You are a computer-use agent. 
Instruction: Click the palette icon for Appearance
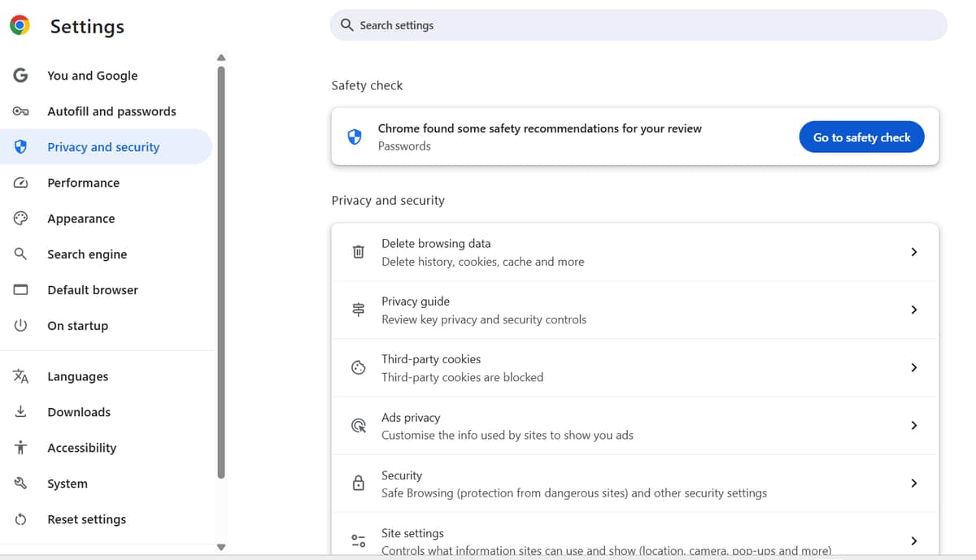point(21,219)
